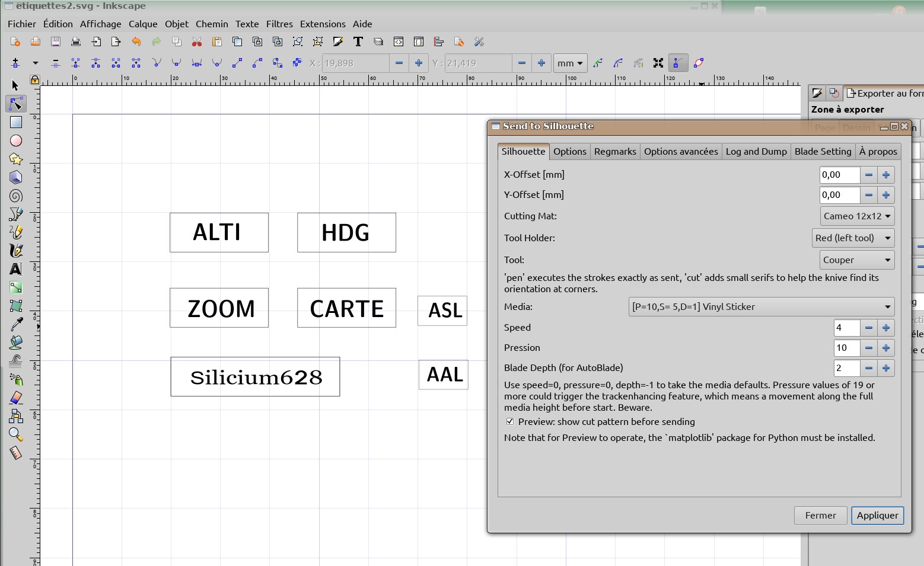
Task: Select the Spiral tool
Action: coord(15,196)
